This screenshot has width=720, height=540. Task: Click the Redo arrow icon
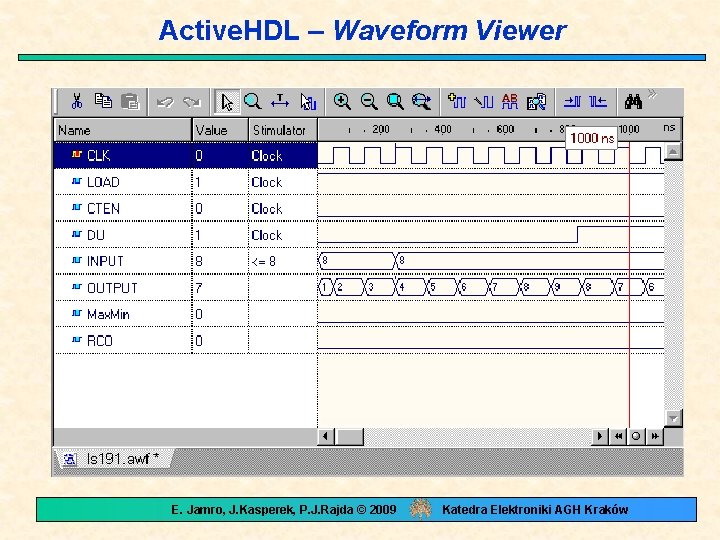(x=192, y=101)
